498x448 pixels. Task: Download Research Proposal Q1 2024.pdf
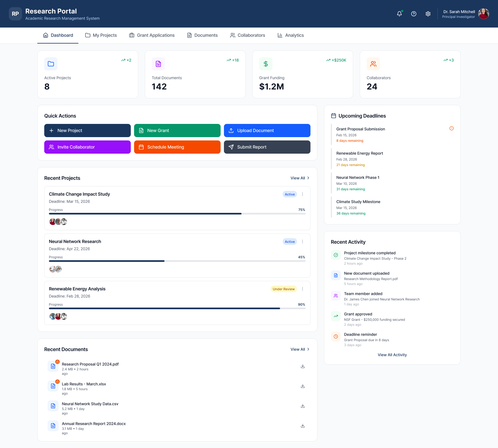[302, 366]
